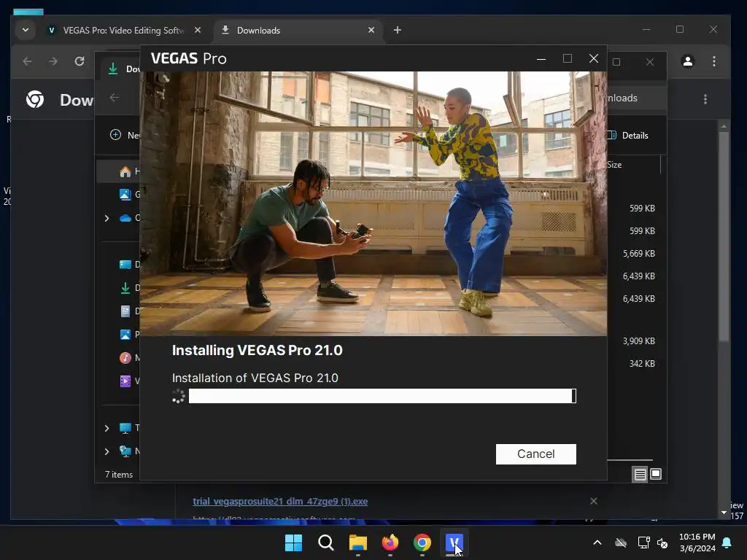
Task: Expand This PC node in sidebar
Action: [x=107, y=428]
